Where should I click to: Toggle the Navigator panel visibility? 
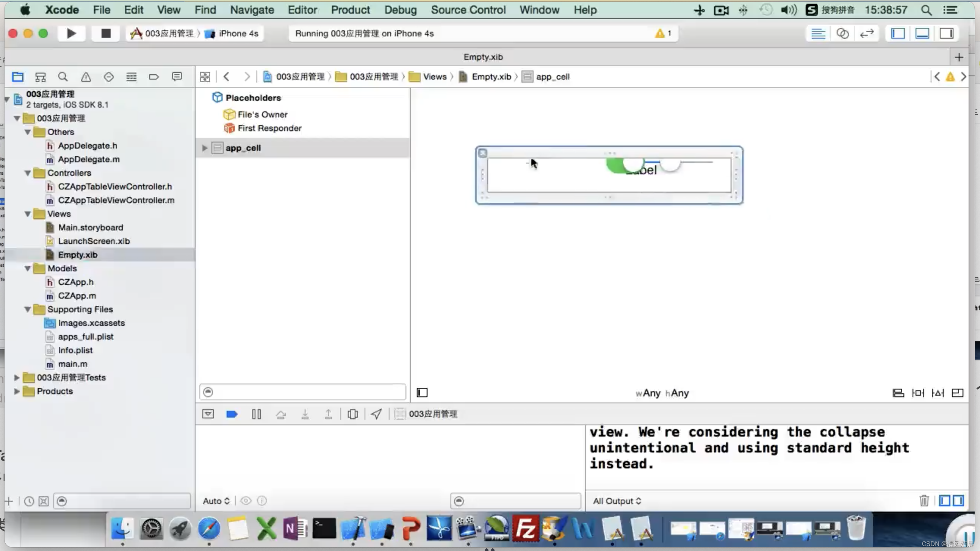(898, 33)
